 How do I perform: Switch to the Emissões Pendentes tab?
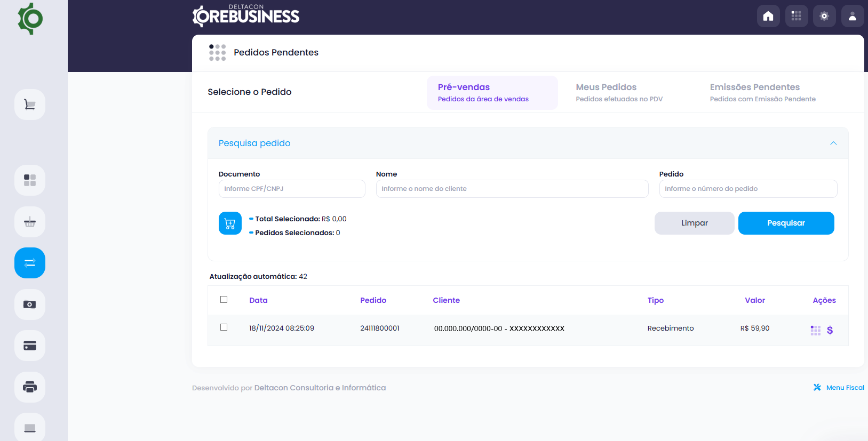(x=763, y=93)
